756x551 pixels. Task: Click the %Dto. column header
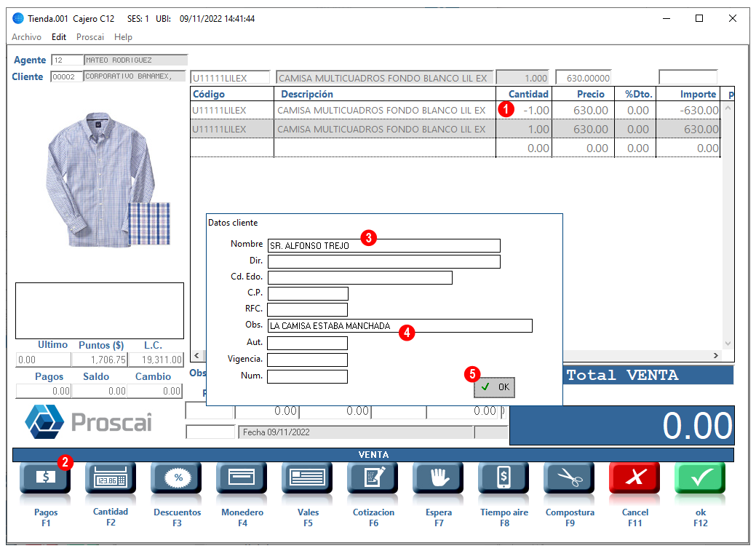pos(635,94)
